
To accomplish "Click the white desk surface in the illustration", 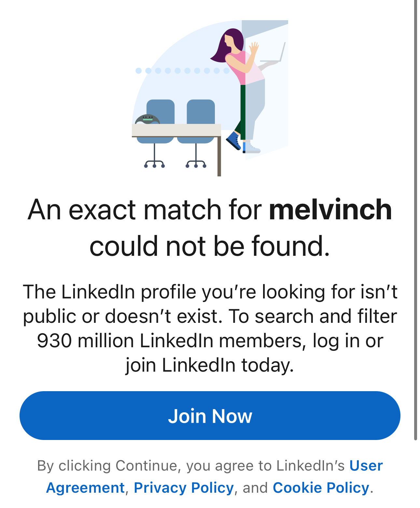I will [x=176, y=130].
